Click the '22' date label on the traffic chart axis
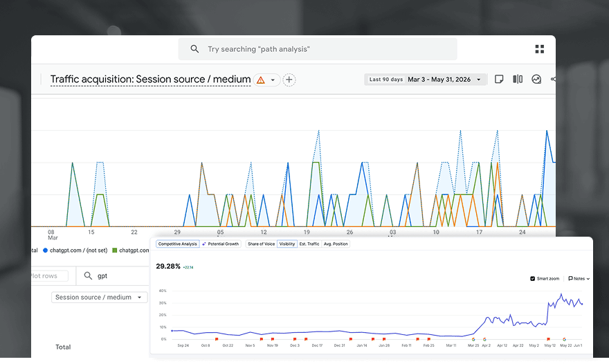 [134, 232]
